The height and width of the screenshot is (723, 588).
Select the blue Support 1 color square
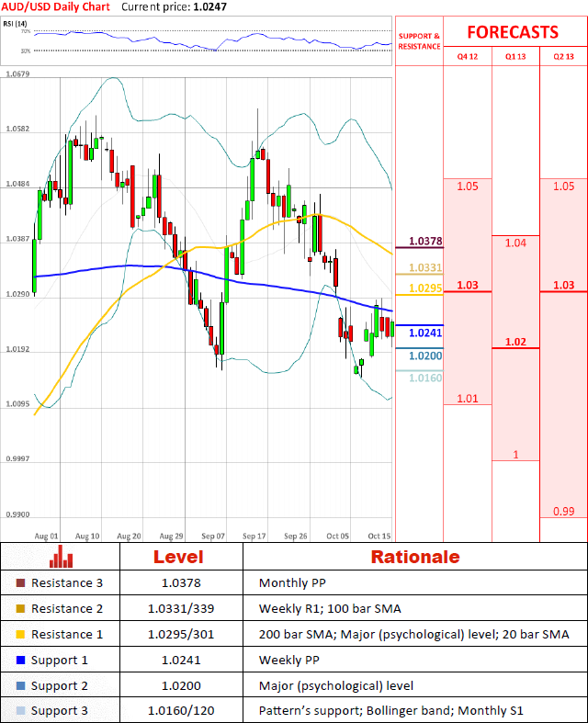pyautogui.click(x=21, y=660)
